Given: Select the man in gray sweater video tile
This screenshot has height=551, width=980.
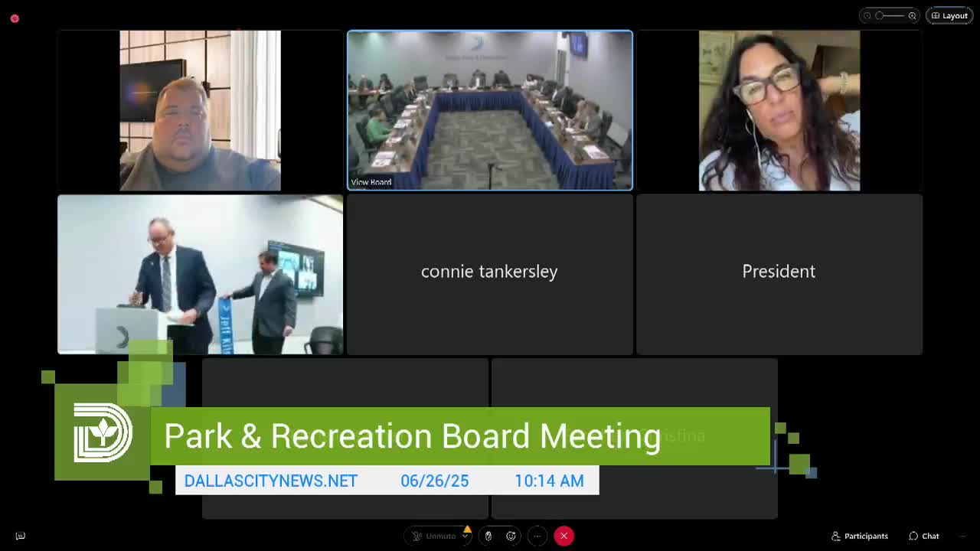Looking at the screenshot, I should 201,110.
